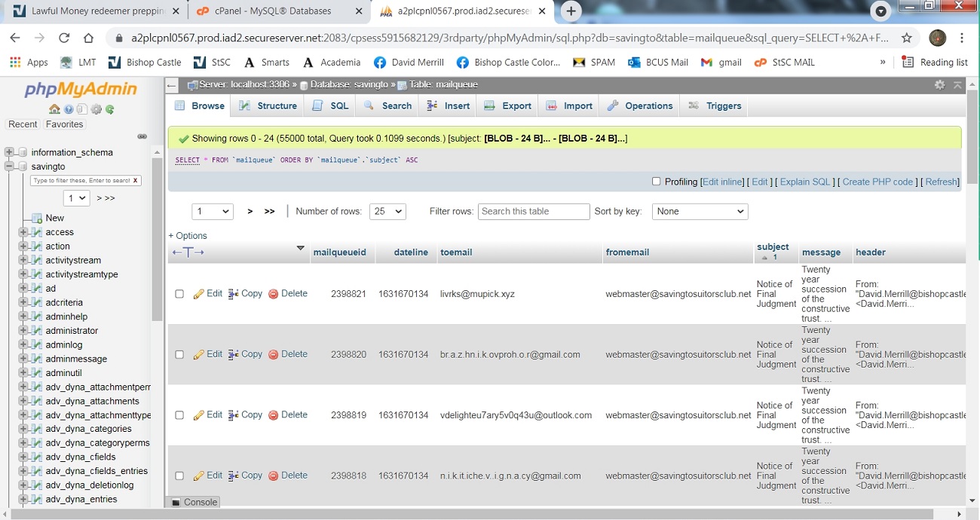Click the phpMyAdmin Home icon

point(54,109)
